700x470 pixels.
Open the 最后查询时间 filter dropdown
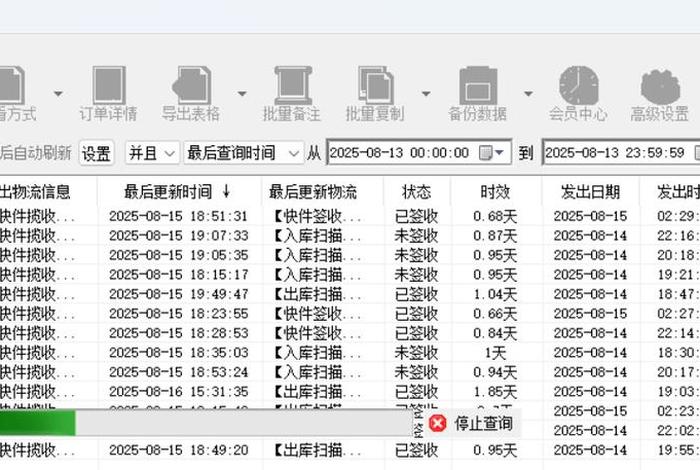[243, 154]
